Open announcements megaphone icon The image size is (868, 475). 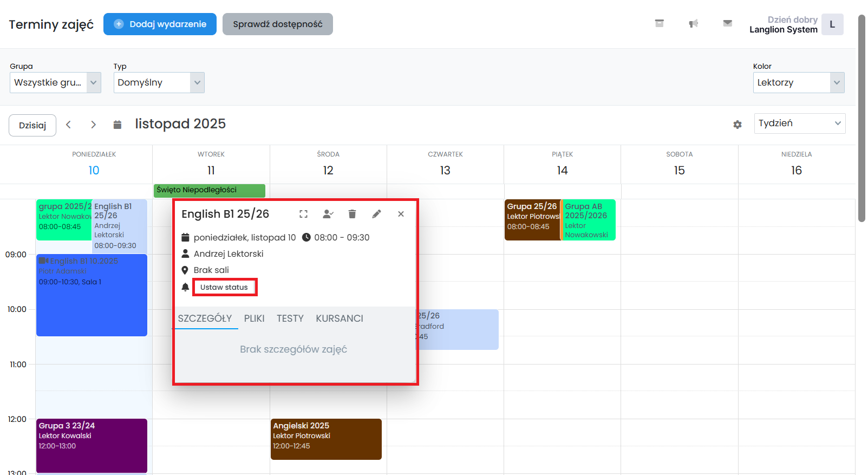693,23
